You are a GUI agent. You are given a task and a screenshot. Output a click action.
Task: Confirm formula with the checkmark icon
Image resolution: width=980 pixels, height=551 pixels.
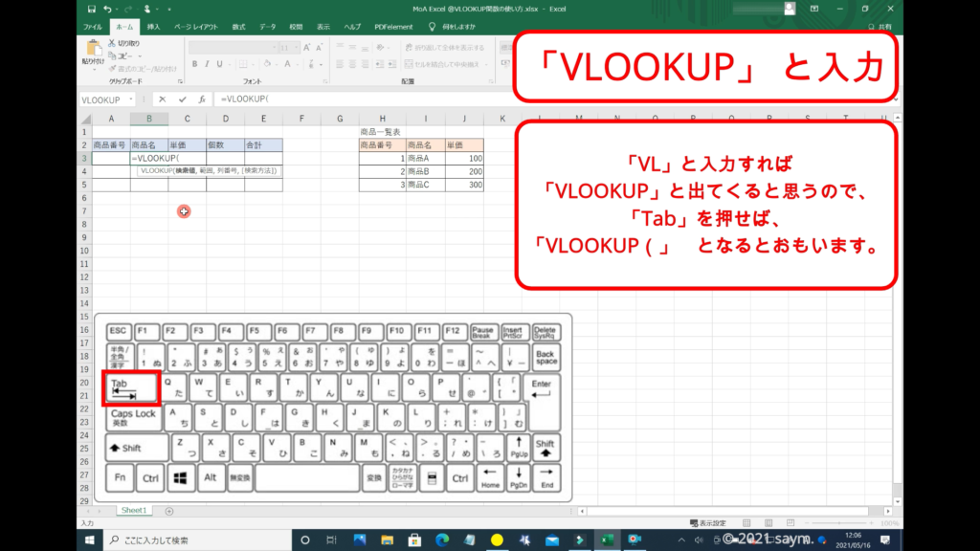(182, 99)
